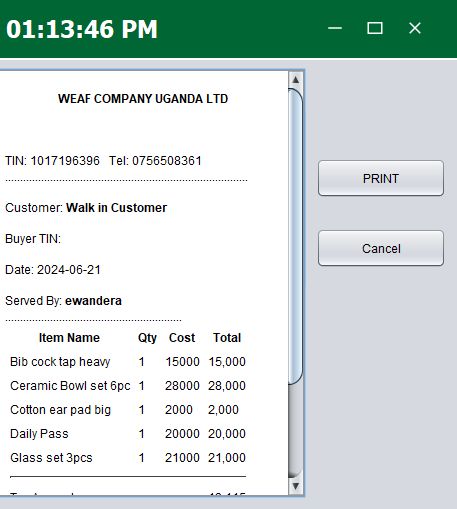Minimize the window
This screenshot has width=457, height=509.
335,28
